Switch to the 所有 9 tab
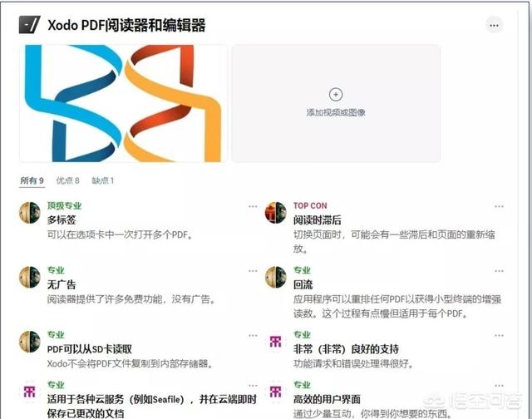The height and width of the screenshot is (419, 532). (x=32, y=180)
